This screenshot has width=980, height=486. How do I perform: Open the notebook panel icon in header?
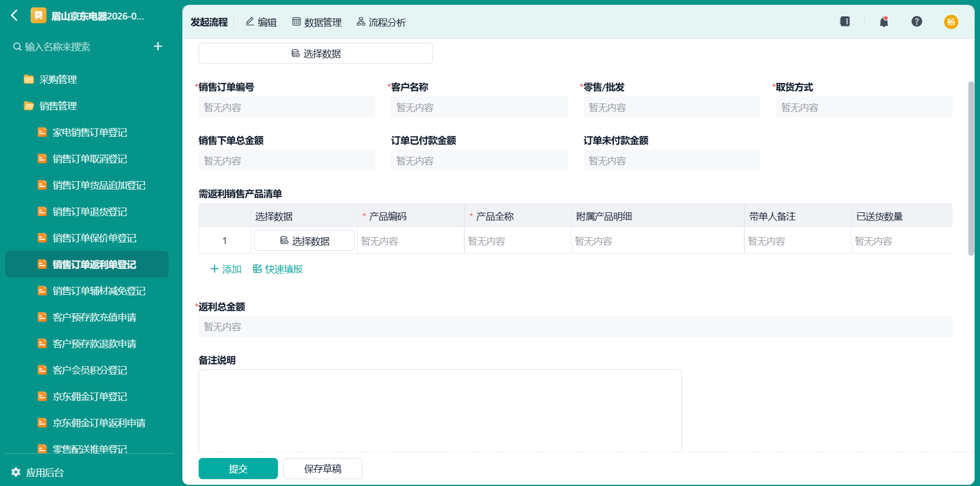[845, 22]
